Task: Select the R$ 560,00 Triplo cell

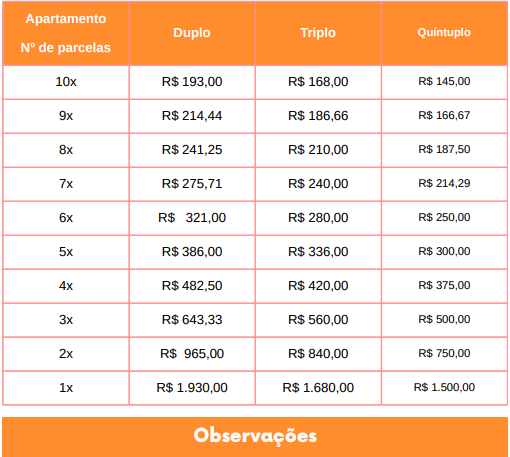Action: [x=318, y=320]
